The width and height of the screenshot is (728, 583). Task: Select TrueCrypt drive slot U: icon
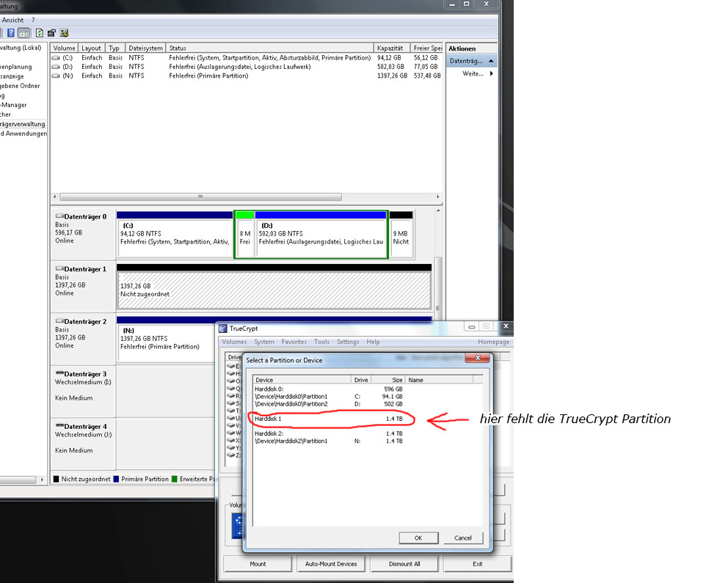click(x=230, y=418)
